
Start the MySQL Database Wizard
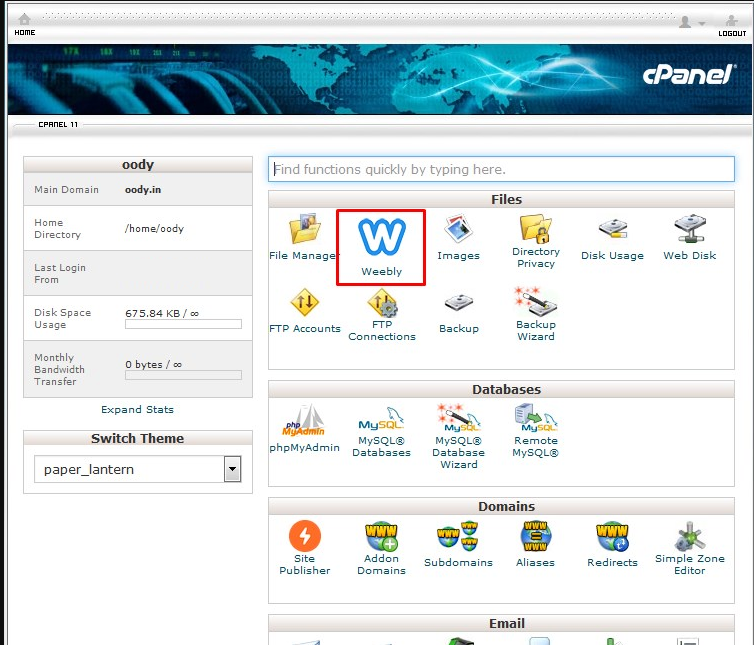click(459, 417)
